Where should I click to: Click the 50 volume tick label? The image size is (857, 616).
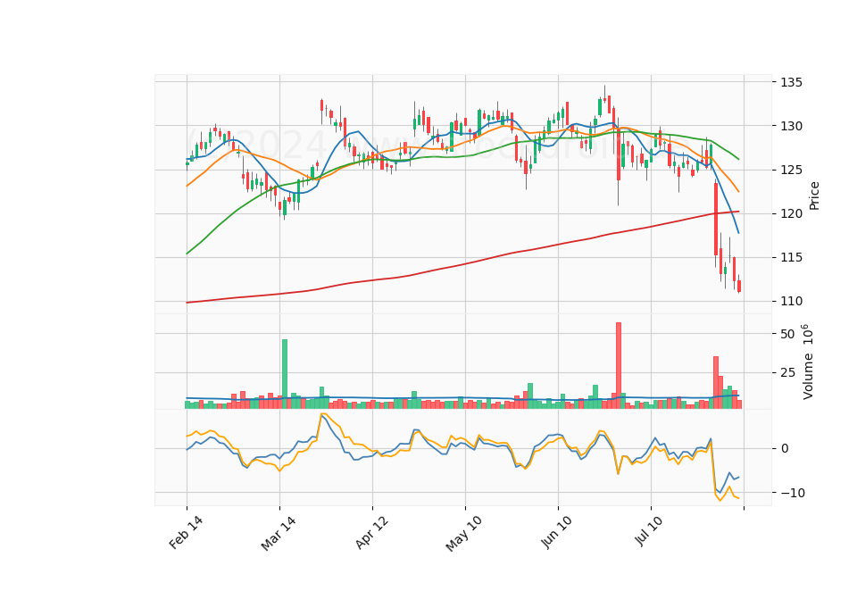787,334
